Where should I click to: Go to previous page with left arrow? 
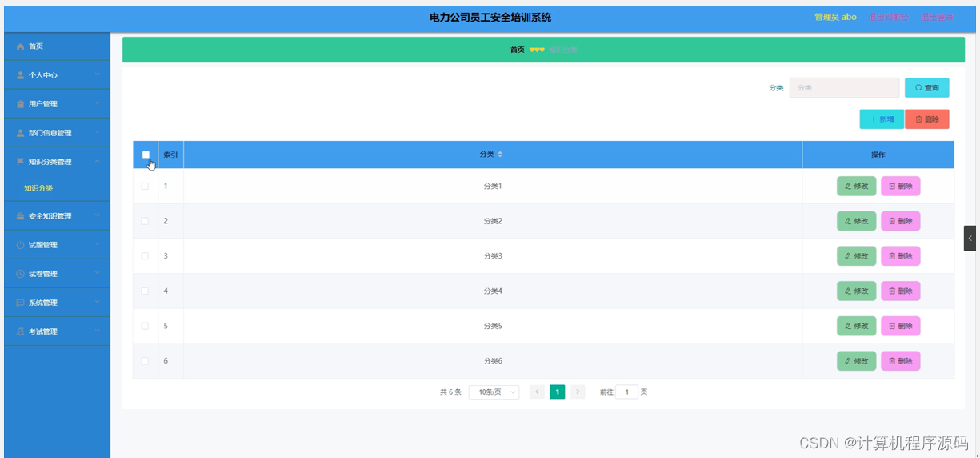pos(537,392)
